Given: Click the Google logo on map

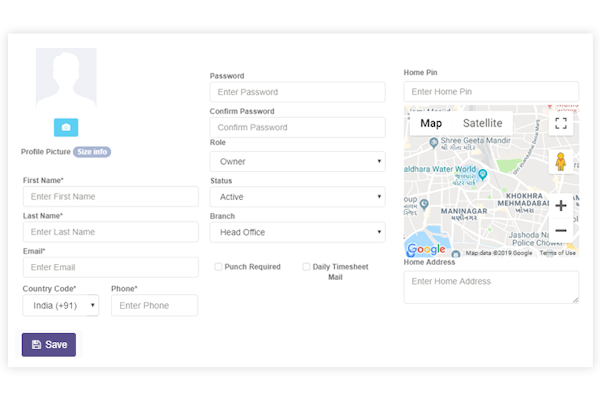Looking at the screenshot, I should pyautogui.click(x=426, y=249).
